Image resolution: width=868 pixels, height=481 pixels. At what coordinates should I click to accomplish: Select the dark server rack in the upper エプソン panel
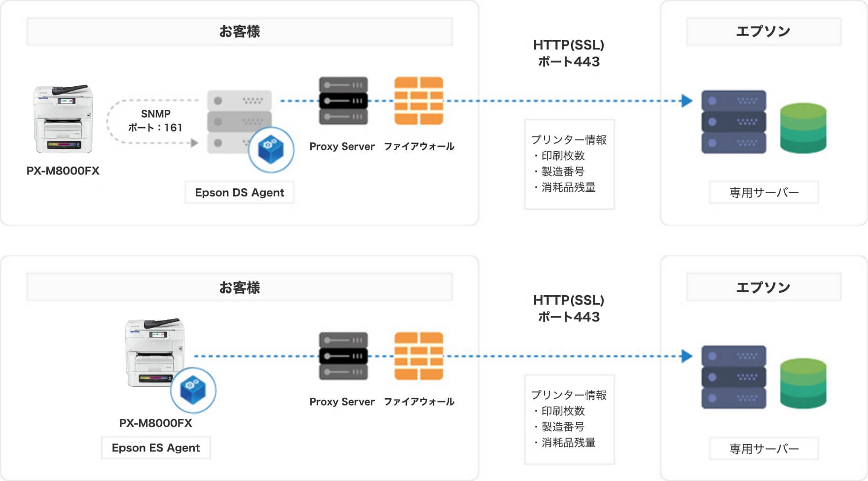[733, 122]
